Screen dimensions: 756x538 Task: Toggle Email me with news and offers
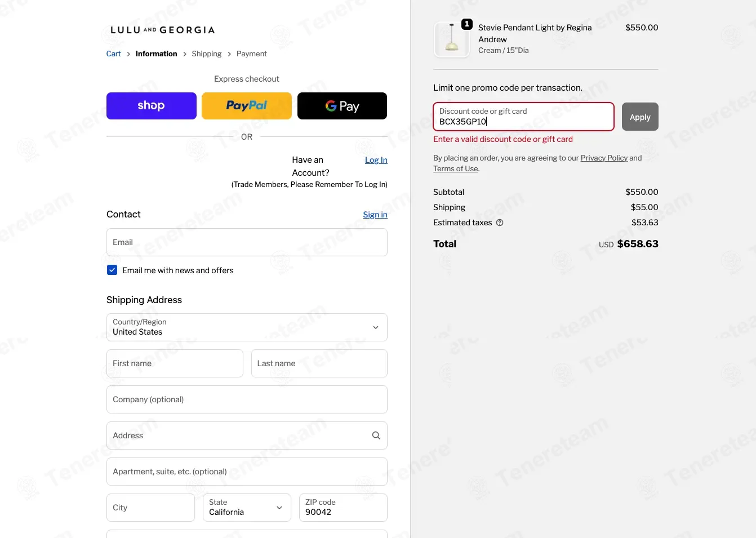(112, 270)
